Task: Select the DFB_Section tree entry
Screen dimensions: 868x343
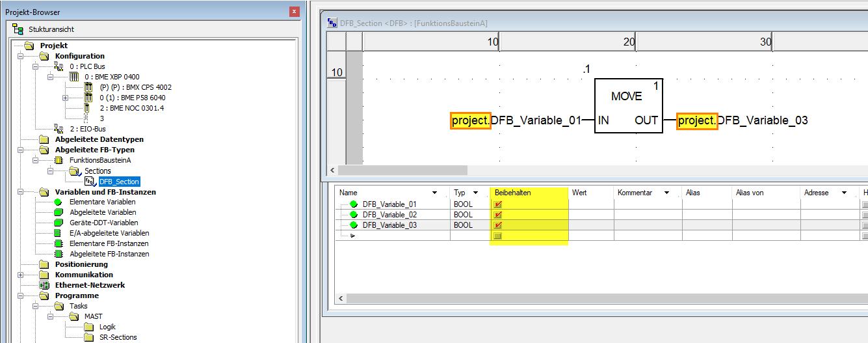Action: (119, 182)
